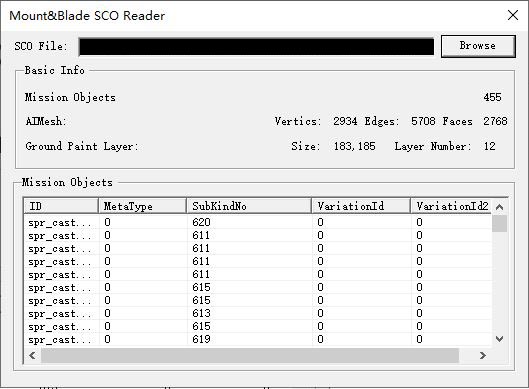The height and width of the screenshot is (389, 529).
Task: Click the Mission Objects count 455
Action: [492, 97]
